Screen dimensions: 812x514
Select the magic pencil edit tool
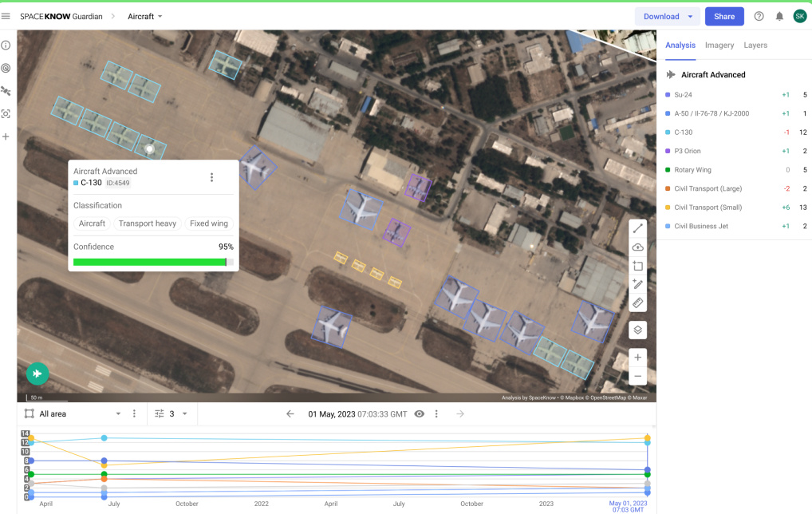(638, 284)
